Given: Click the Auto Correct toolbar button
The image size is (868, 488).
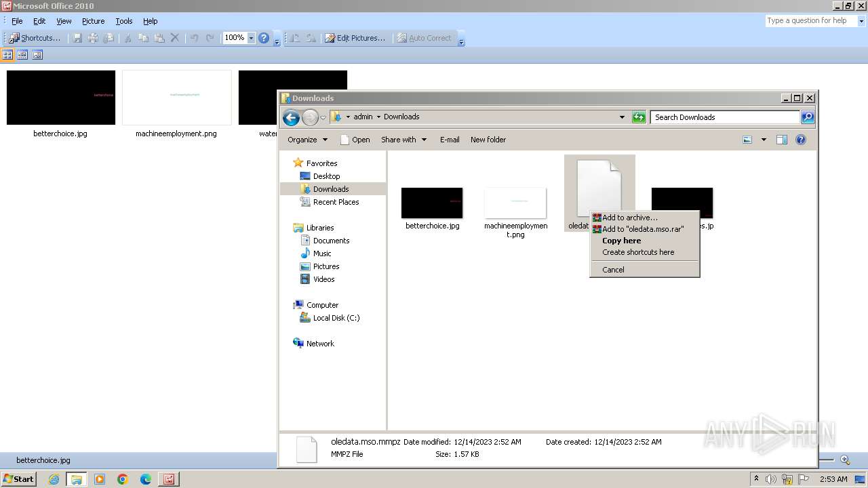Looking at the screenshot, I should point(424,38).
